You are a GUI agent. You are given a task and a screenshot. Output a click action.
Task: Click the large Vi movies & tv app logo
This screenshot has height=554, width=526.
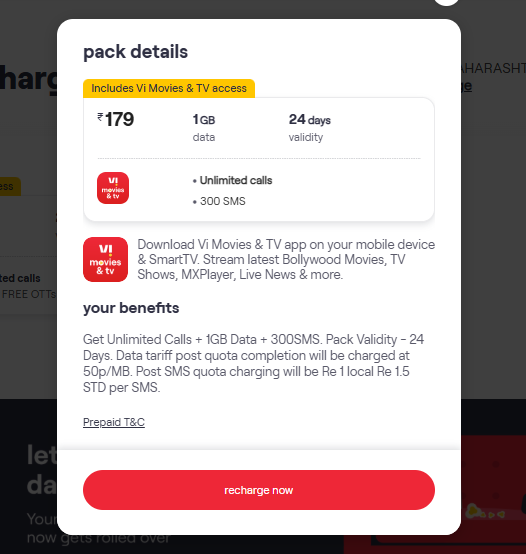105,259
